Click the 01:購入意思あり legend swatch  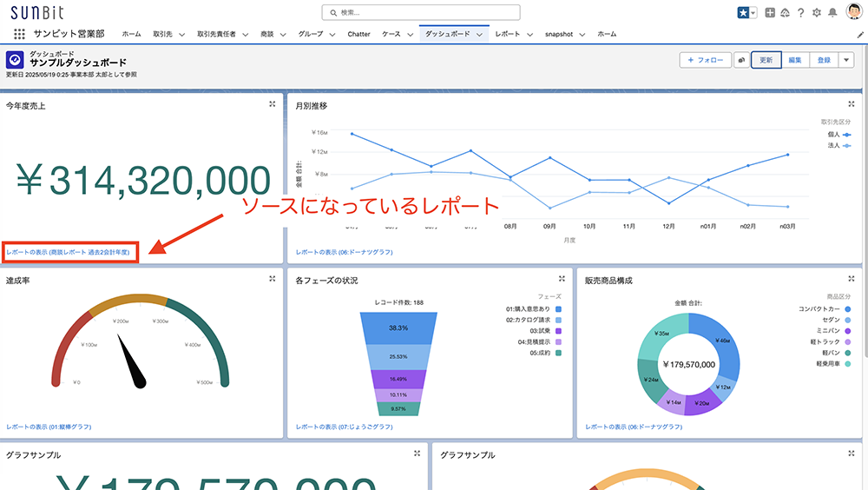coord(558,309)
